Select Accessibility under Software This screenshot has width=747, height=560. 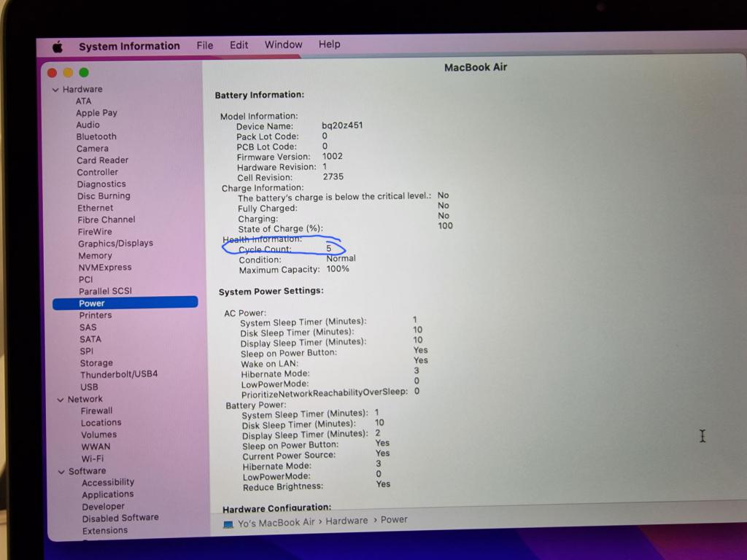point(108,483)
